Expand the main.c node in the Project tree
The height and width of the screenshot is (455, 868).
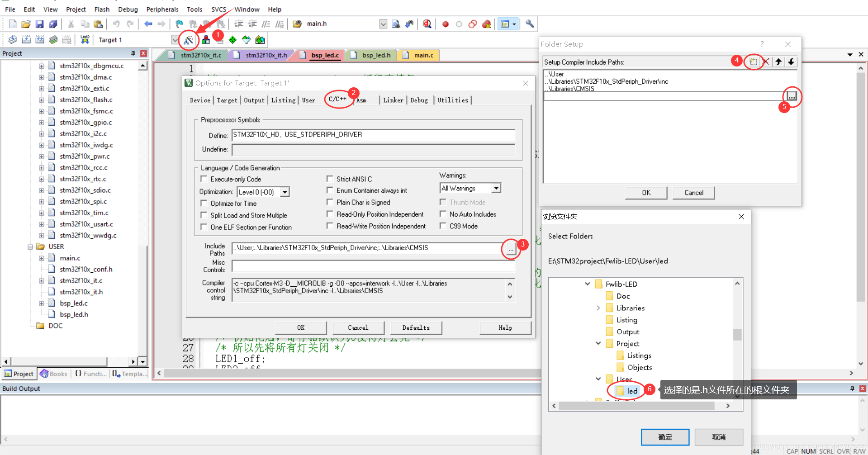(42, 258)
